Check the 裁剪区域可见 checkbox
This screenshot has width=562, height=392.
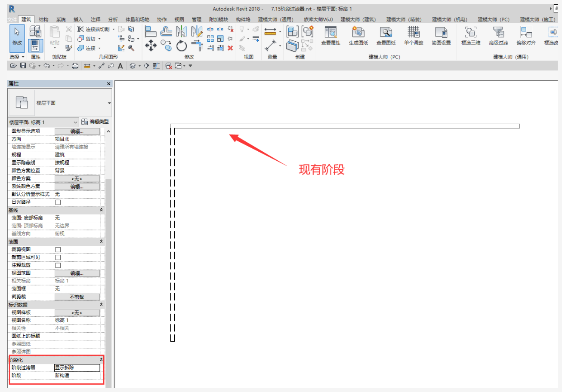pos(58,257)
